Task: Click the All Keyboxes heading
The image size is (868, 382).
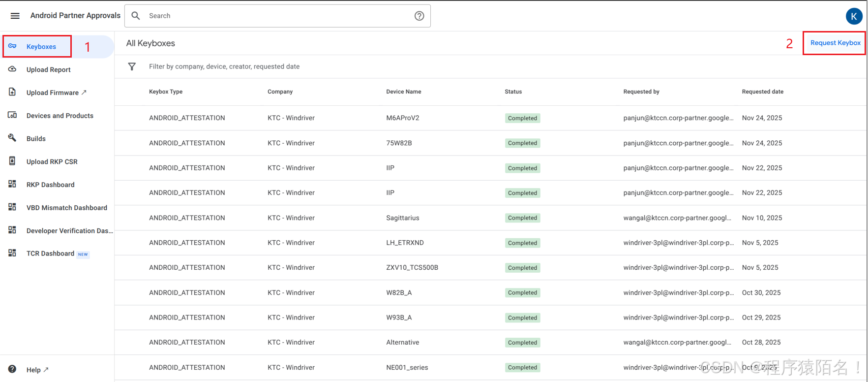Action: pyautogui.click(x=150, y=43)
